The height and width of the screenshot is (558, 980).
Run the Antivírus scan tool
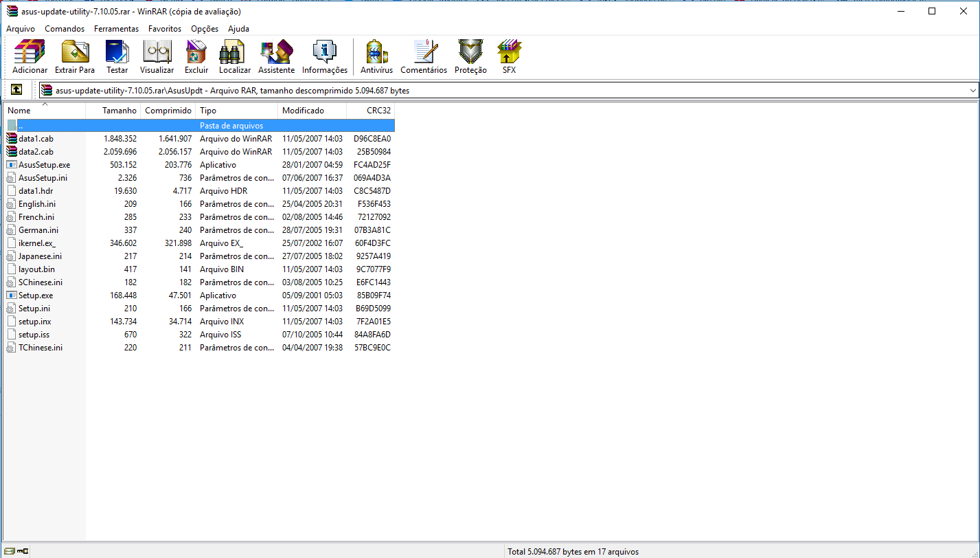pos(376,56)
